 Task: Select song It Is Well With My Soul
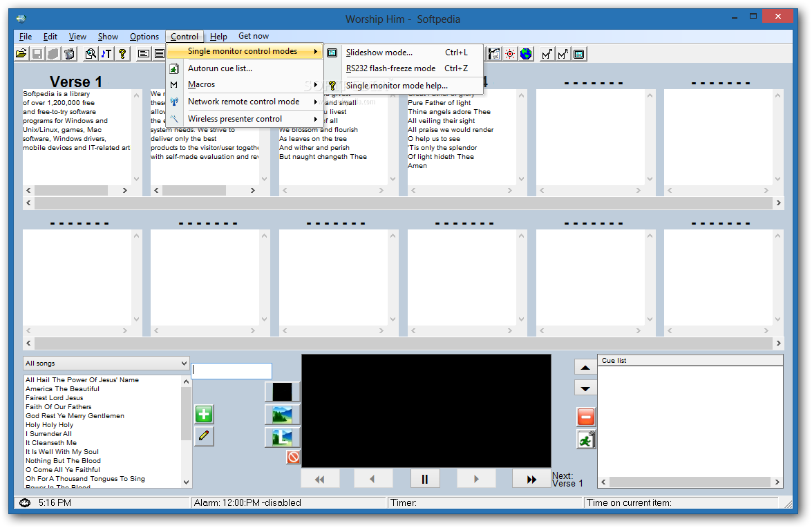click(62, 452)
